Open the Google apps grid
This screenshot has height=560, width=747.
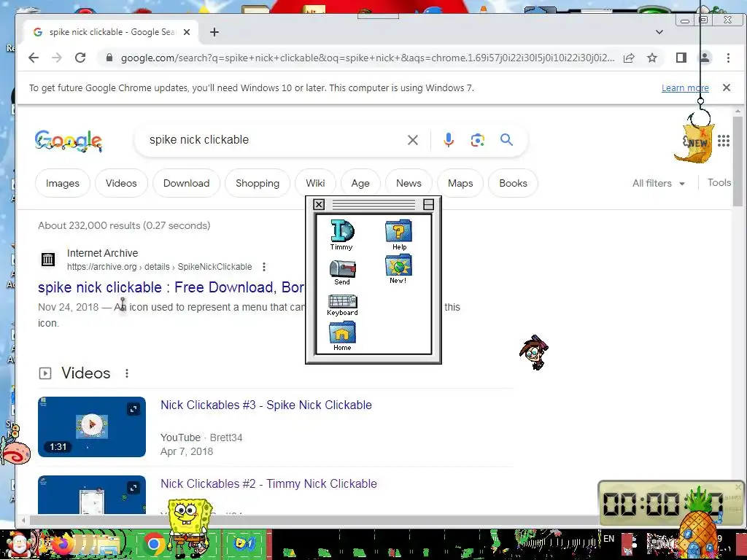[x=724, y=141]
